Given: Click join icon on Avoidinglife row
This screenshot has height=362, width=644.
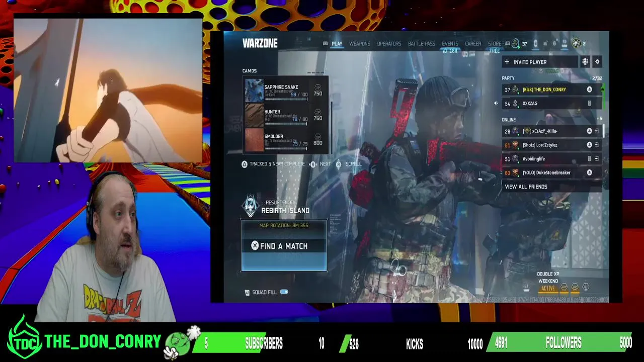Looking at the screenshot, I should coord(597,159).
